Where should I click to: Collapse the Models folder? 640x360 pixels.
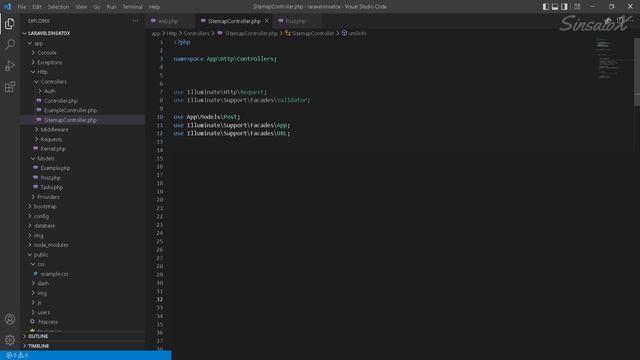(x=46, y=158)
